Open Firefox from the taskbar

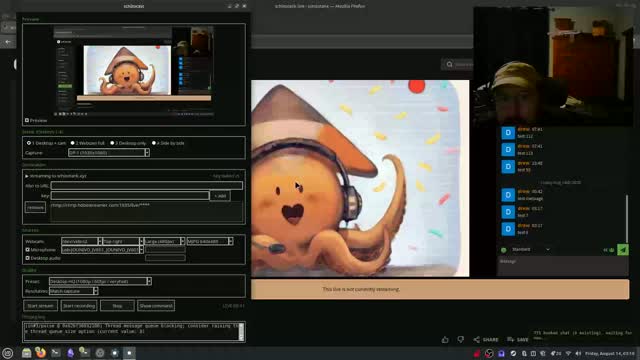40,353
